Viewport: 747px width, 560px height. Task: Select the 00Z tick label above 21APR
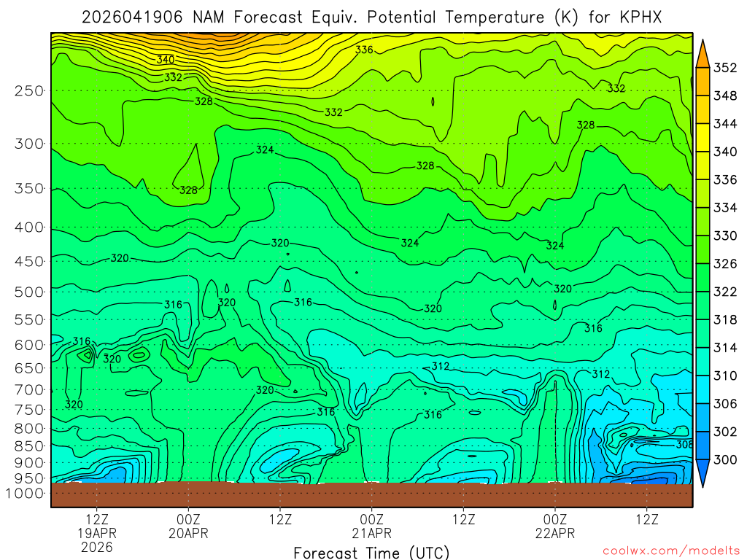point(371,519)
